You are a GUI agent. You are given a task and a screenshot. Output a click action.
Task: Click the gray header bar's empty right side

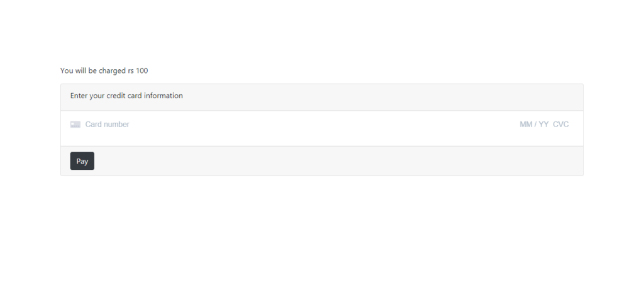[382, 97]
